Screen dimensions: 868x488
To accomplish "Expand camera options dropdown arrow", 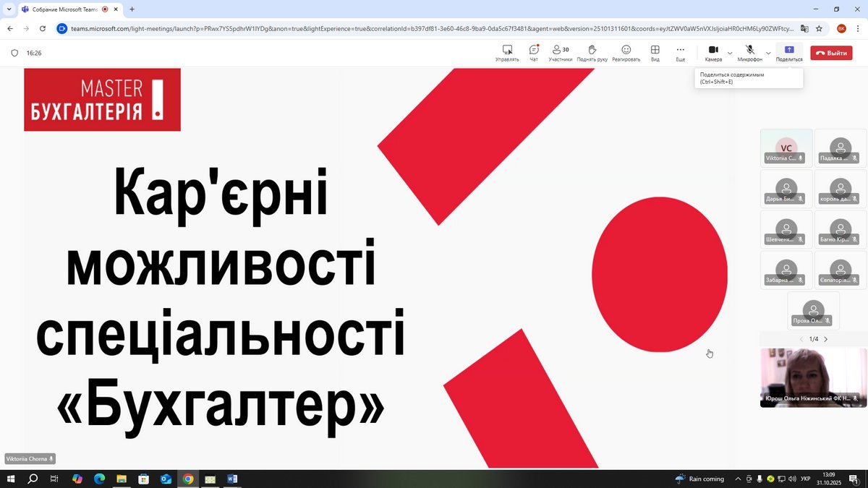I will point(730,53).
